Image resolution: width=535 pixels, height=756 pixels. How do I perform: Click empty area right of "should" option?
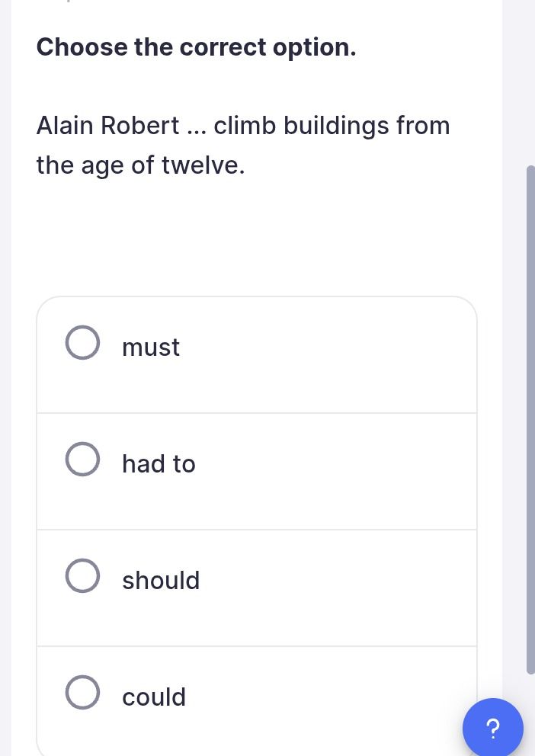tap(338, 588)
